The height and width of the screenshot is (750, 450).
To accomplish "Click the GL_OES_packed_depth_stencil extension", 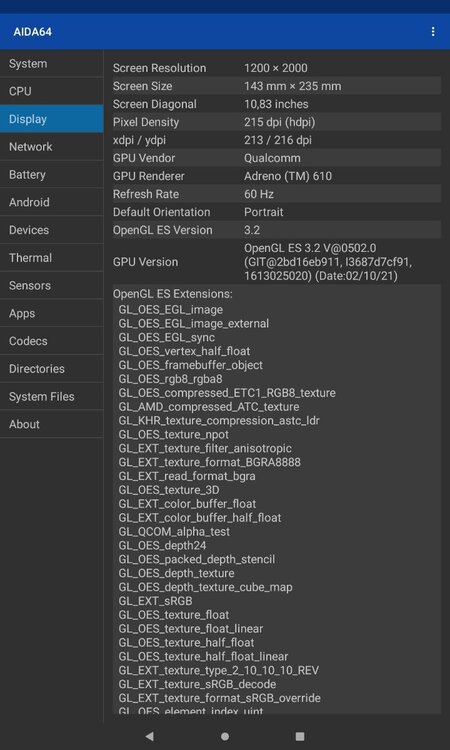I will click(197, 560).
